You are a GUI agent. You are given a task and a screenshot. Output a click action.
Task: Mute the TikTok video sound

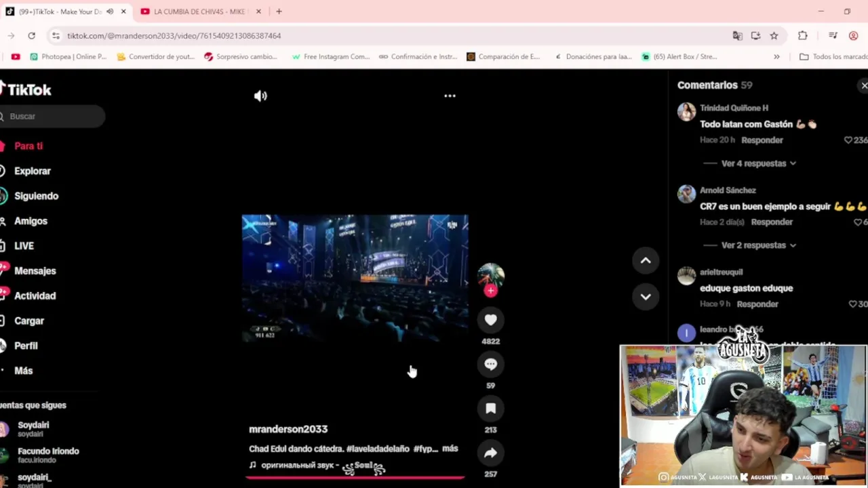point(260,96)
